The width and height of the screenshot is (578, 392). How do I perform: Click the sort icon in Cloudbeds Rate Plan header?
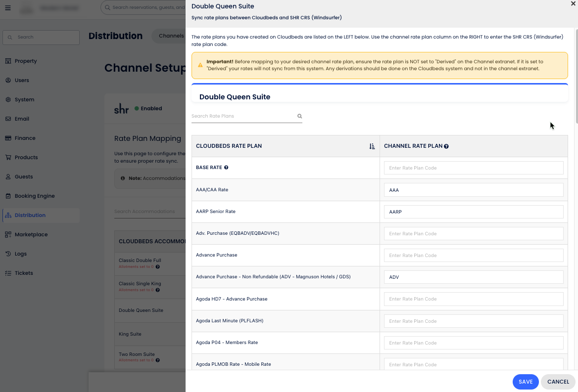372,146
